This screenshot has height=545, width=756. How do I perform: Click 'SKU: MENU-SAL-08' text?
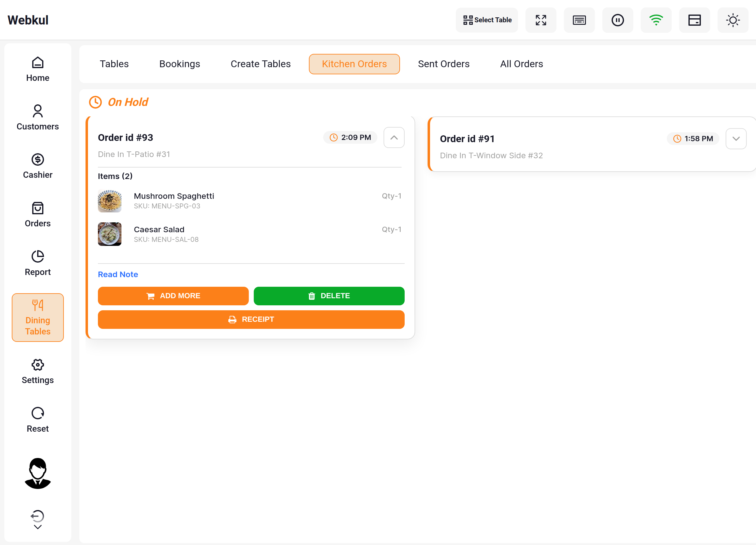click(x=166, y=239)
